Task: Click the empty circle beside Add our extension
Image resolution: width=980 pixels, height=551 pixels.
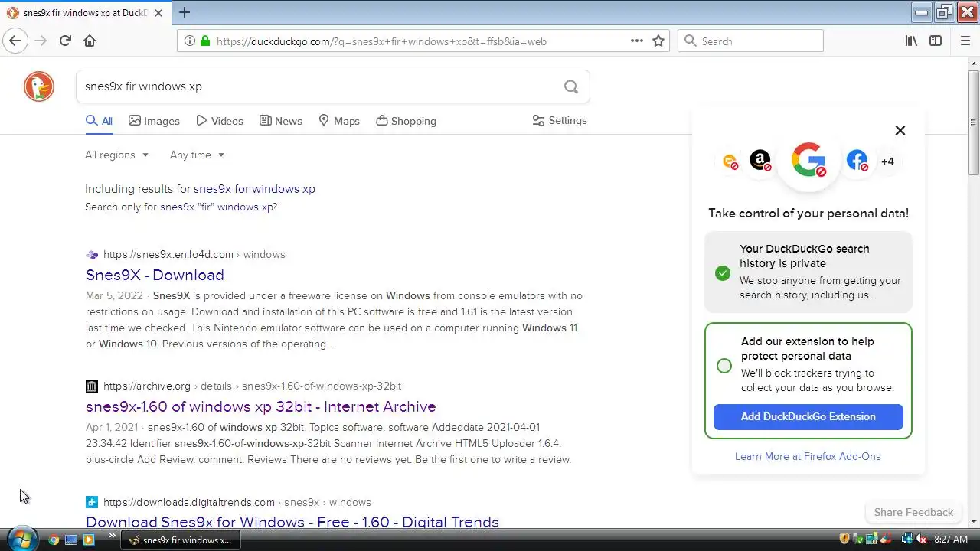Action: coord(724,365)
